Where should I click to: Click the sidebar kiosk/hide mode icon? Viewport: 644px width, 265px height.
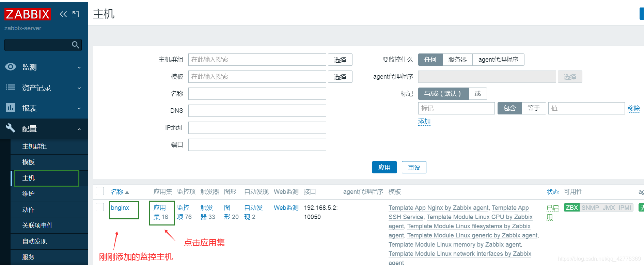pyautogui.click(x=76, y=14)
